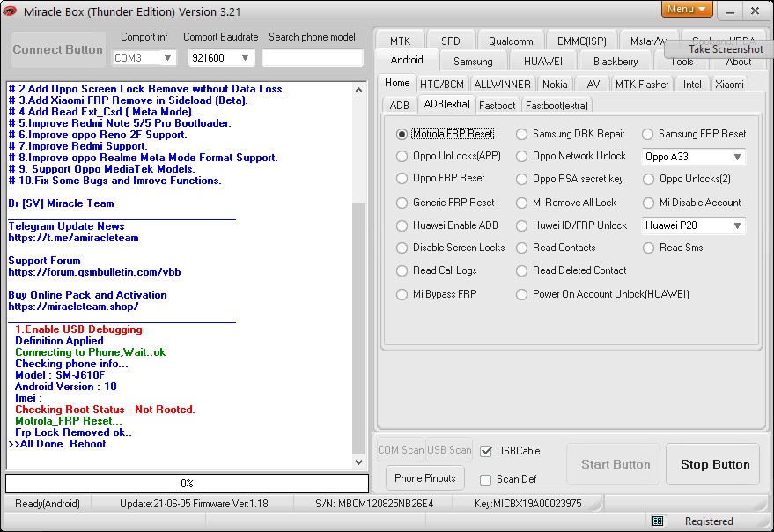Switch to the ALLWINNER sub-tab
The height and width of the screenshot is (532, 774).
pos(502,85)
